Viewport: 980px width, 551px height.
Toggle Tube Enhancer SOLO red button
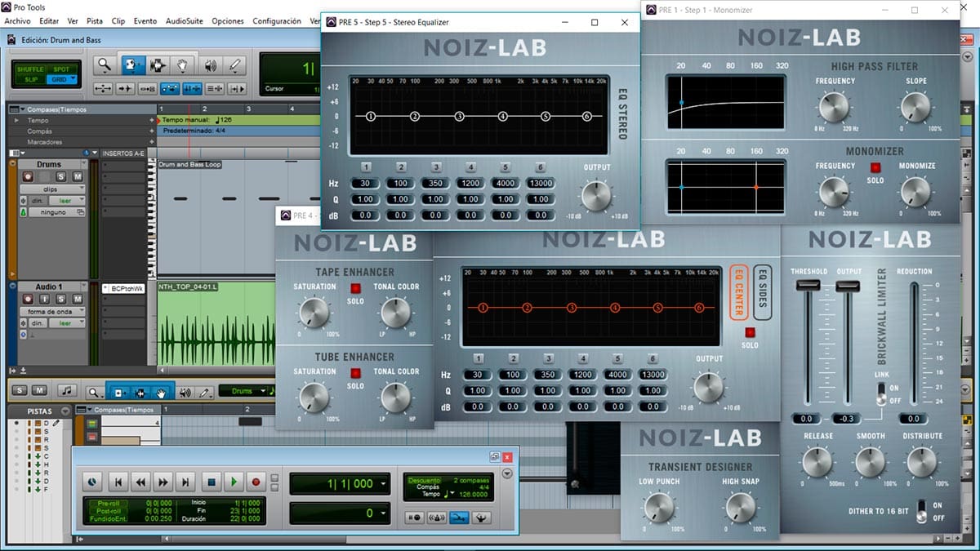click(x=355, y=373)
